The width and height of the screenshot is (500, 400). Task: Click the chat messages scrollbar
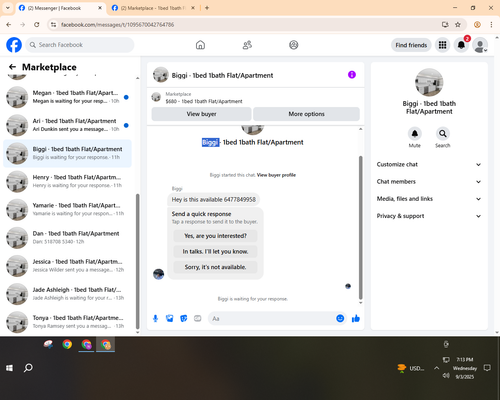pyautogui.click(x=360, y=227)
